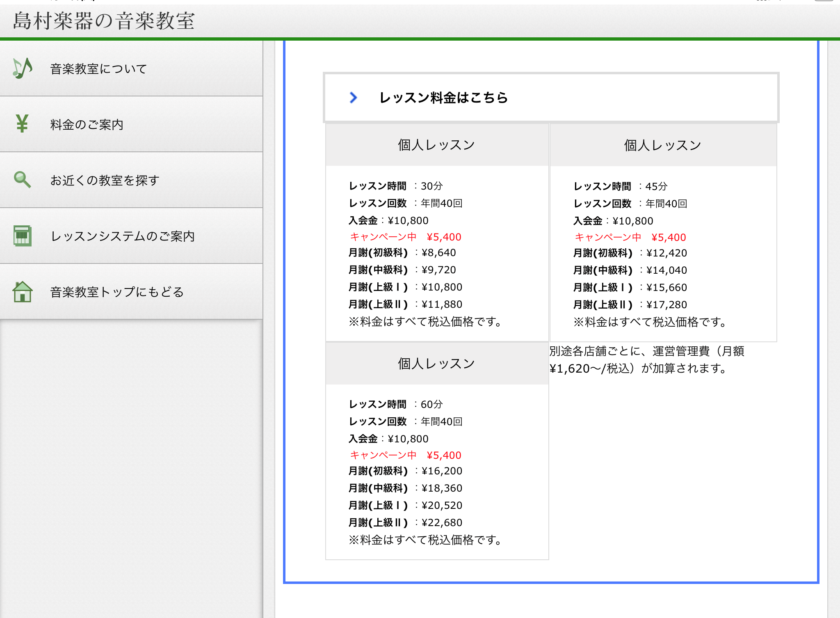
Task: Open レッスンシステムのご案内 sidebar item
Action: [x=122, y=236]
